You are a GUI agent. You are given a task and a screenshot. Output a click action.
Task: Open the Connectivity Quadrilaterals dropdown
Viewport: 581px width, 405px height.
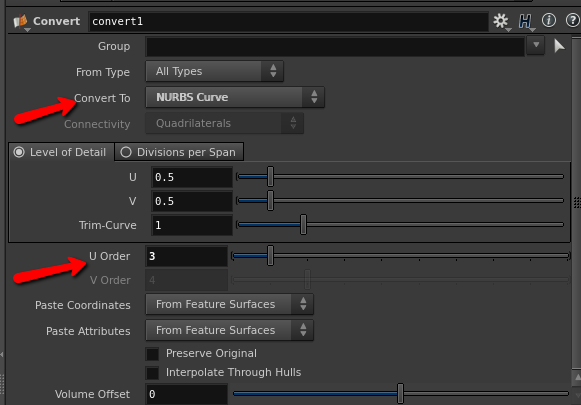point(225,123)
